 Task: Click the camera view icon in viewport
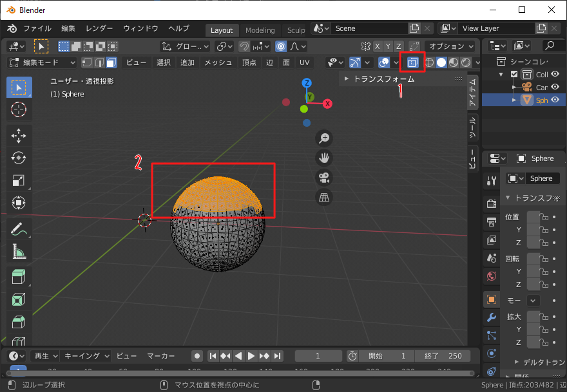(x=325, y=178)
